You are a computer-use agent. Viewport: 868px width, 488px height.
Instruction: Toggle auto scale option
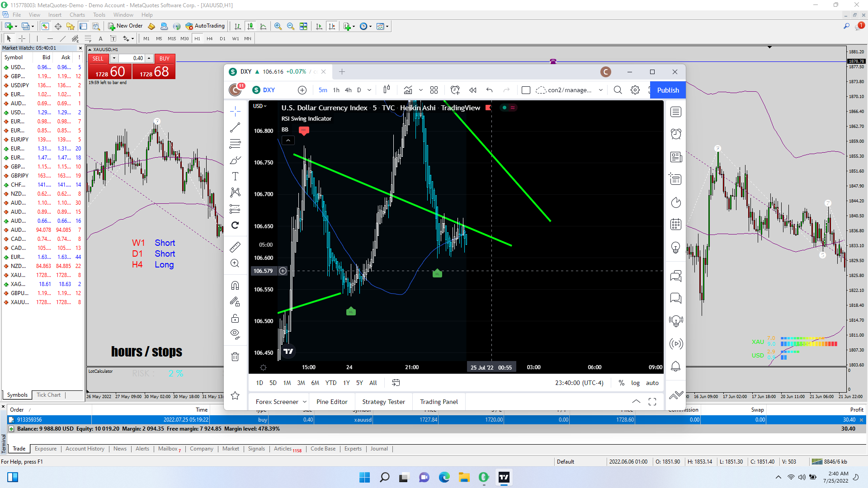(x=652, y=383)
